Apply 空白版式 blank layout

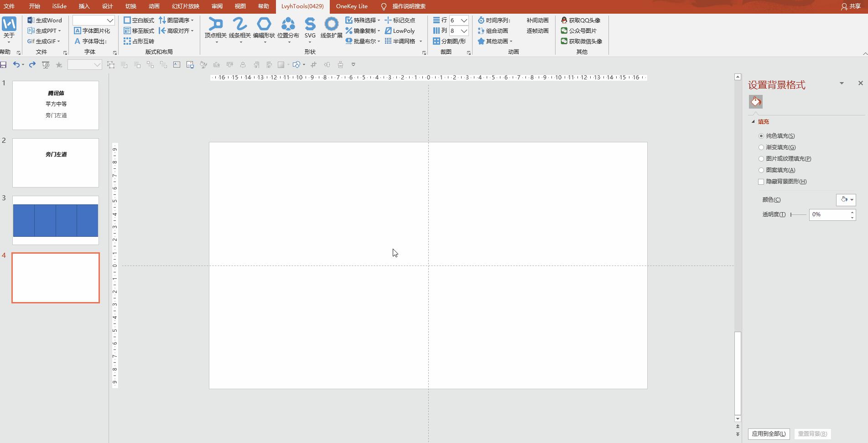[139, 20]
